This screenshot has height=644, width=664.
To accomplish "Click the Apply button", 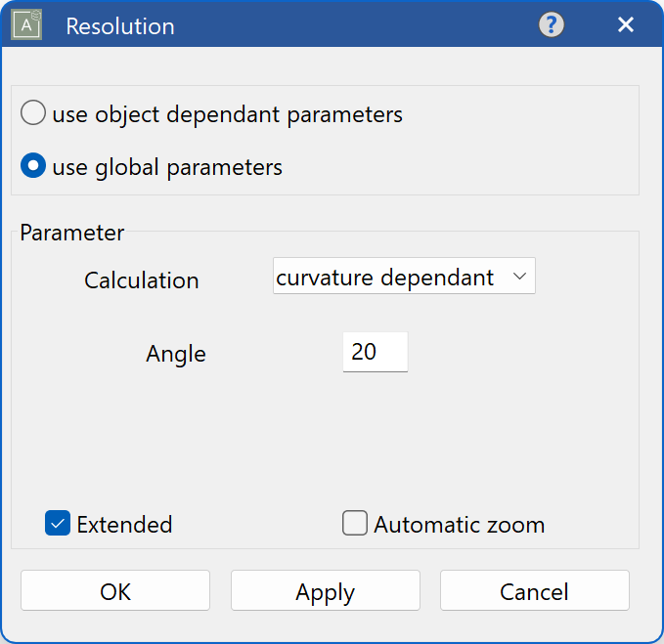I will click(326, 590).
